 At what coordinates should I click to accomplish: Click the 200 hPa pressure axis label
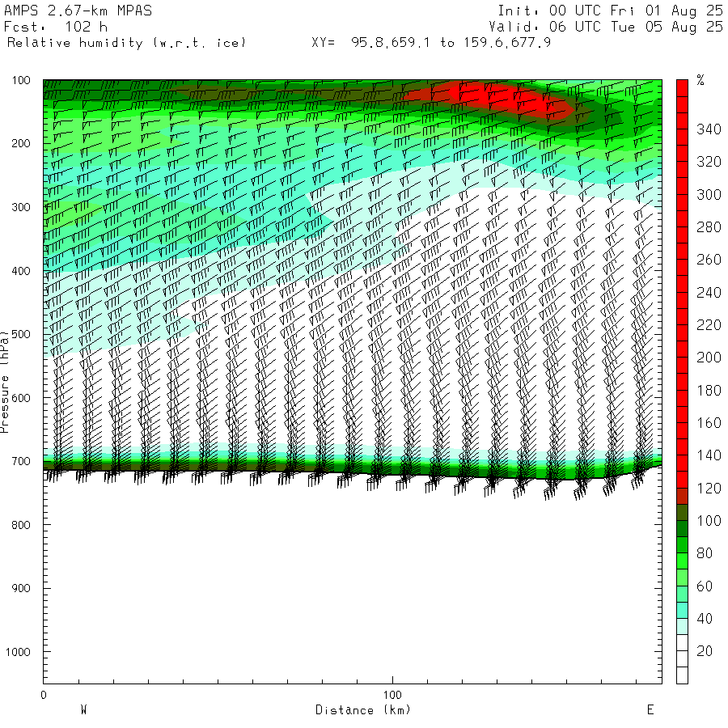21,143
